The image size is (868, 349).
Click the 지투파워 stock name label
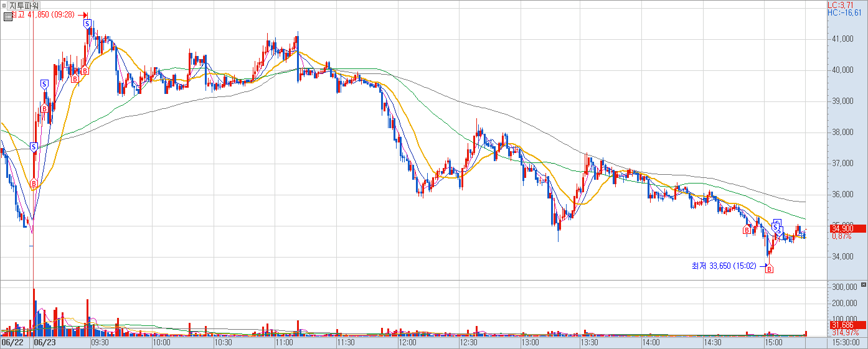24,6
